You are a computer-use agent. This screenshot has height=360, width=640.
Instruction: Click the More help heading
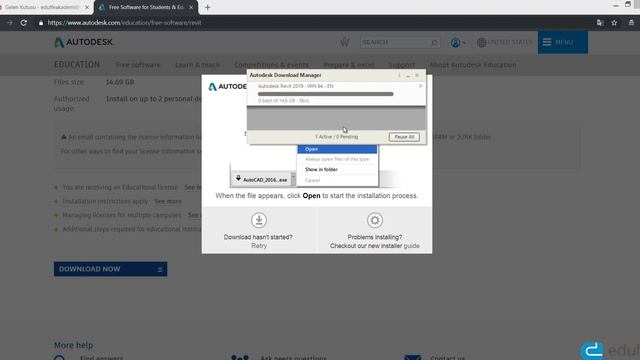tap(73, 345)
